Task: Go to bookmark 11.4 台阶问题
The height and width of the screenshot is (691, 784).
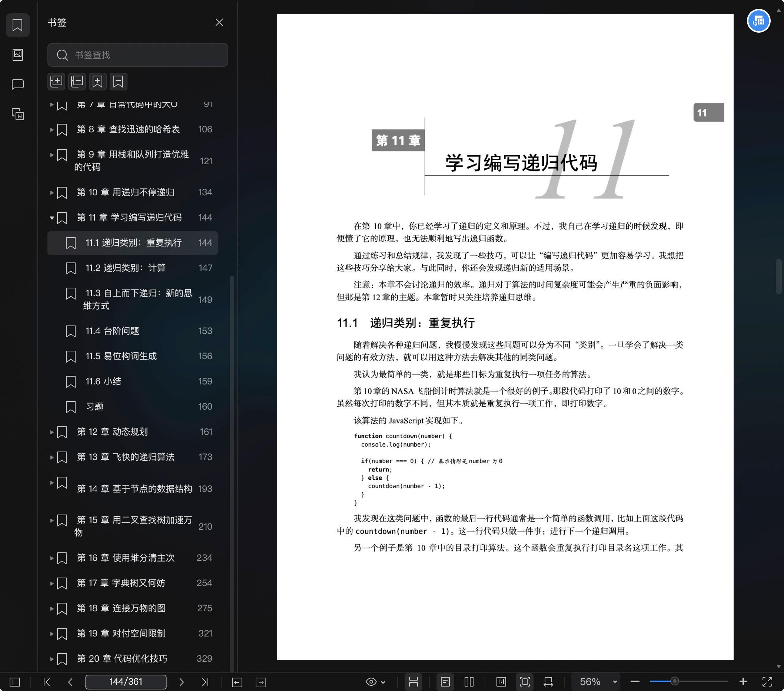Action: point(133,331)
